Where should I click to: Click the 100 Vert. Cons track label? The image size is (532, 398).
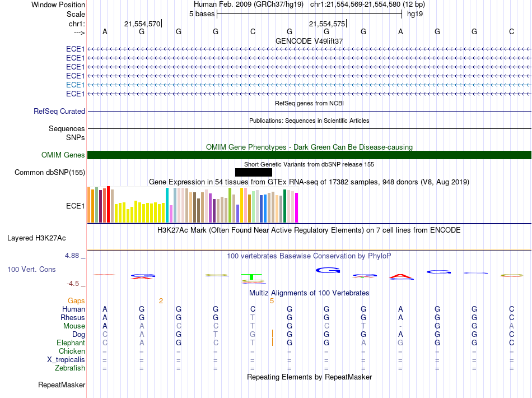[x=31, y=270]
